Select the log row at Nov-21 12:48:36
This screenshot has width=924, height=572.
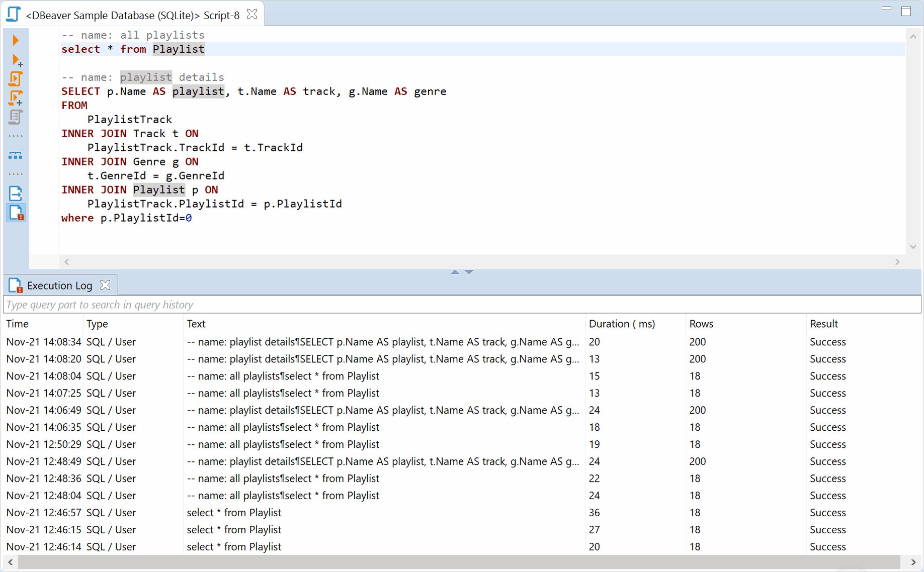click(x=462, y=479)
